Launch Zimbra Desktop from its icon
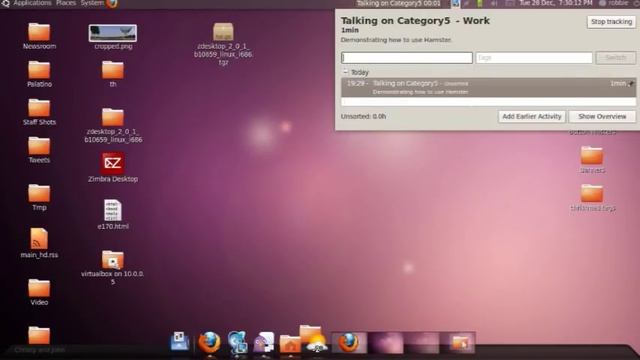640x360 pixels. pos(113,163)
